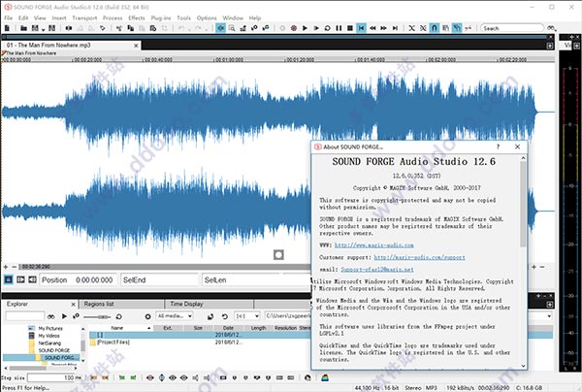
Task: Open the Tools menu
Action: tap(183, 17)
